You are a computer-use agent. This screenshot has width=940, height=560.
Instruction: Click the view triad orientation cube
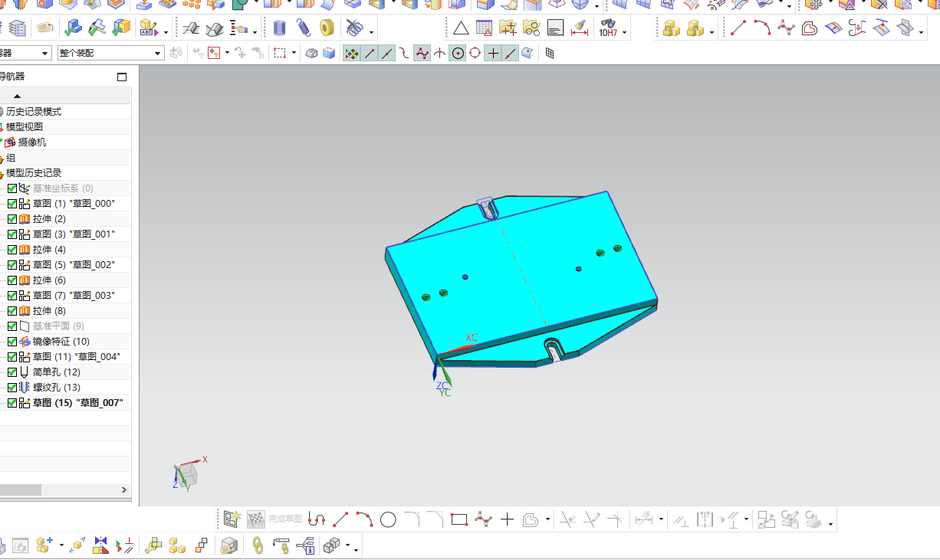(x=187, y=474)
